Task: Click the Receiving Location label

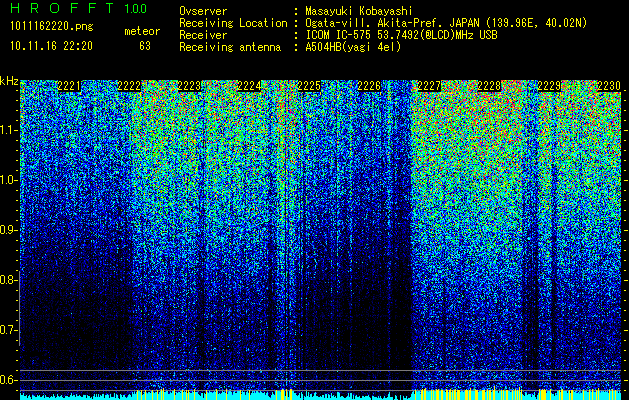Action: coord(233,23)
